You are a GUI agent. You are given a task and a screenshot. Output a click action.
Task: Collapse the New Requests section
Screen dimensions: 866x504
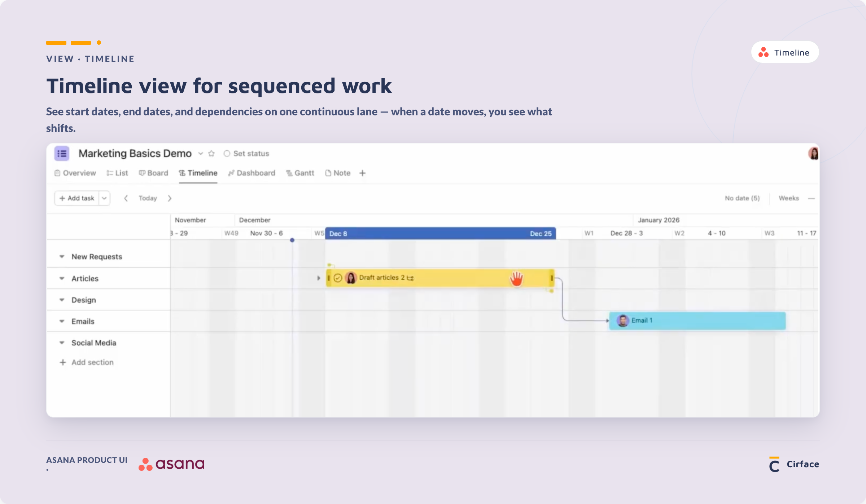coord(62,257)
